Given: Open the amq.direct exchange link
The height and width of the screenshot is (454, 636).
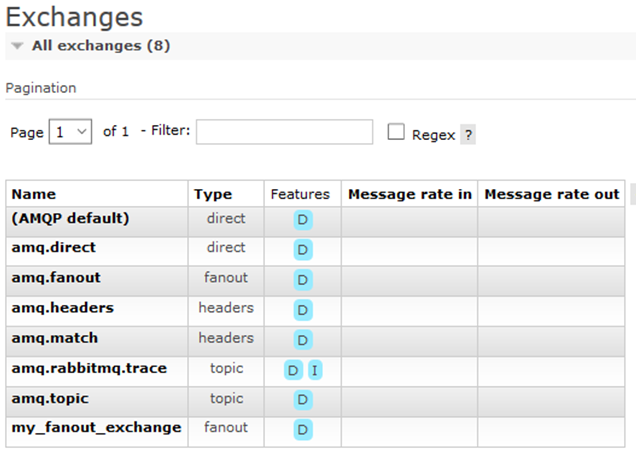Looking at the screenshot, I should click(x=53, y=248).
